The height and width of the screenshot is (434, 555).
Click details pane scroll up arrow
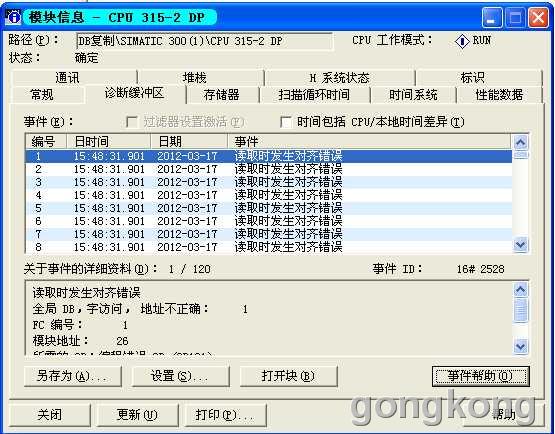point(520,290)
